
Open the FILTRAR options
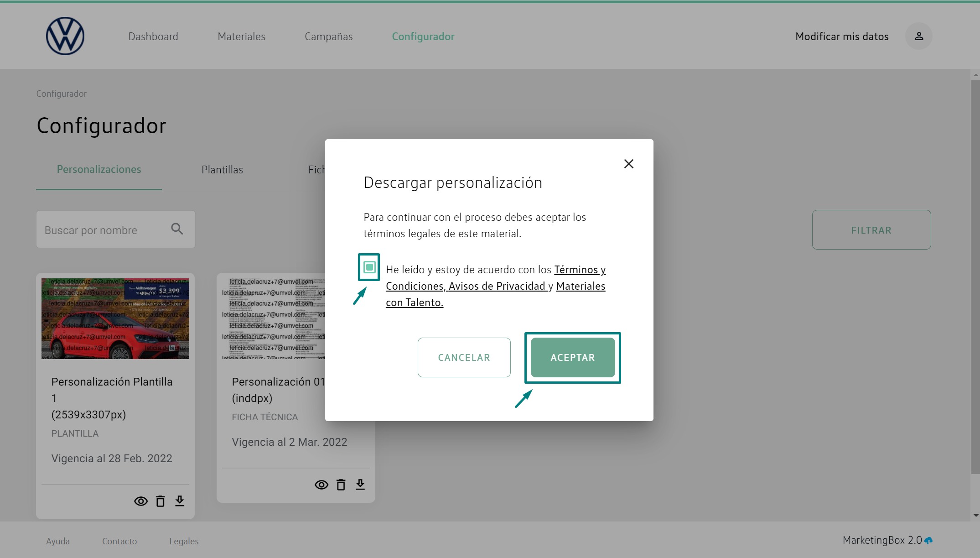[x=871, y=230]
